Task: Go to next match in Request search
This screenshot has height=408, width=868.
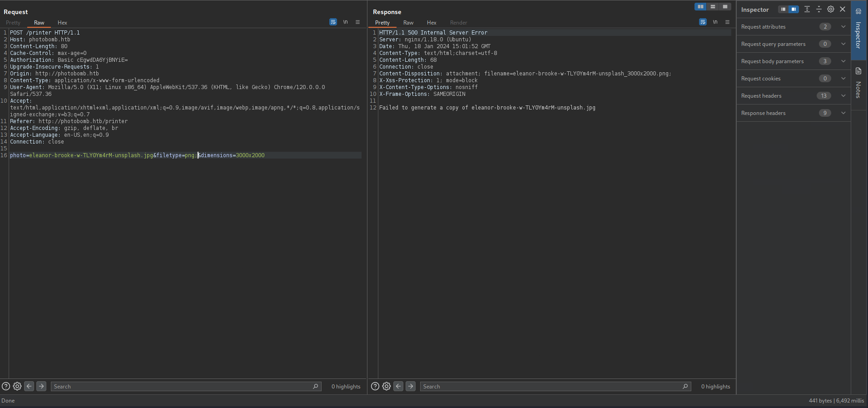Action: click(41, 386)
